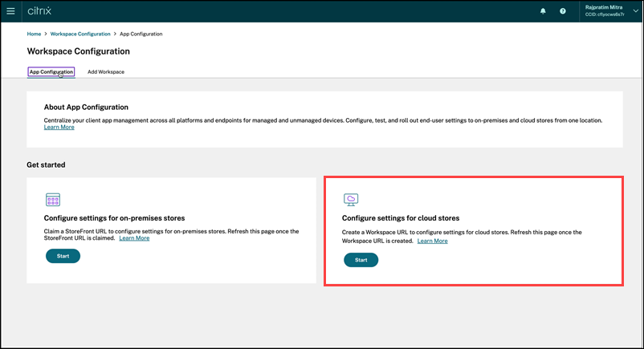Click Configure settings for on-premises stores title

point(114,218)
